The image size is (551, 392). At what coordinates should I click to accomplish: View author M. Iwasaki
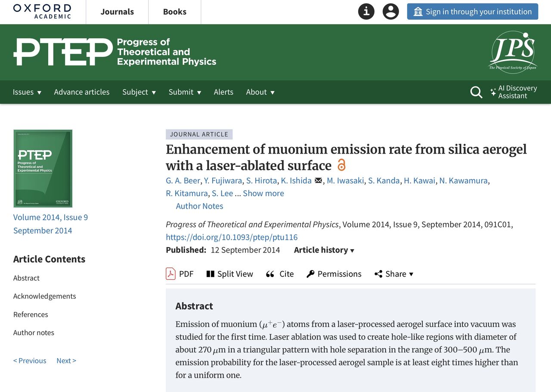[345, 181]
